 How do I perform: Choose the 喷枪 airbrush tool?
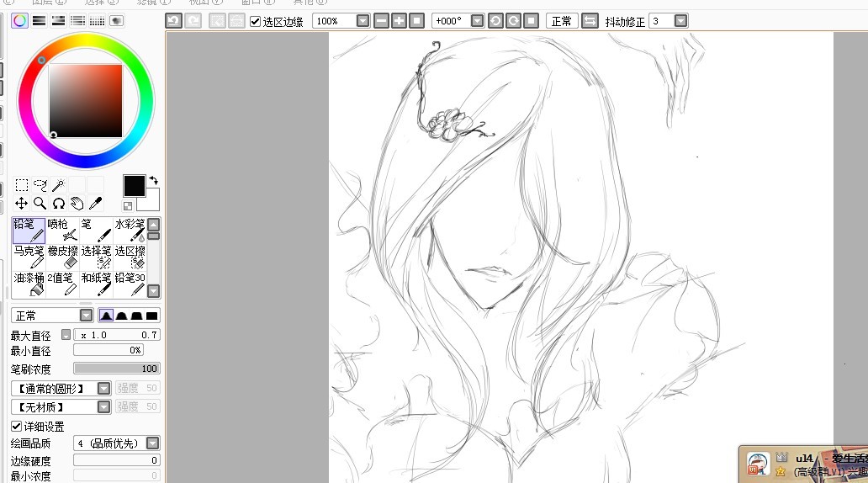(62, 231)
